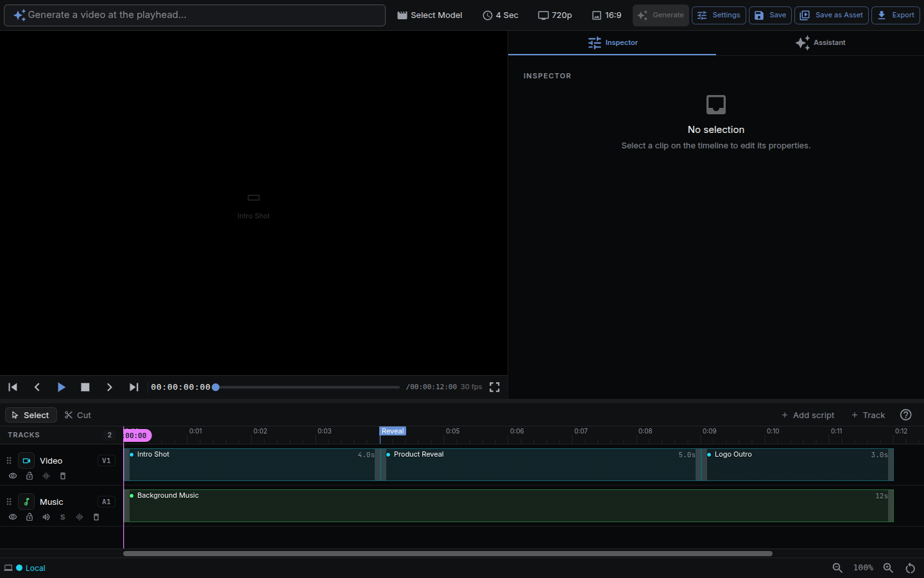The width and height of the screenshot is (924, 578).
Task: Toggle waveform display on Music track
Action: pyautogui.click(x=80, y=517)
